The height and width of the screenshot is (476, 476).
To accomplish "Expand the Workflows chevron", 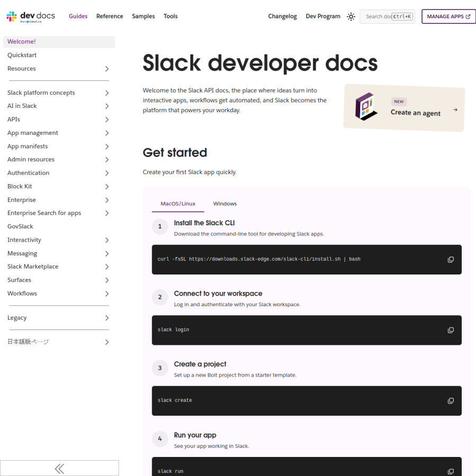I will pyautogui.click(x=107, y=294).
